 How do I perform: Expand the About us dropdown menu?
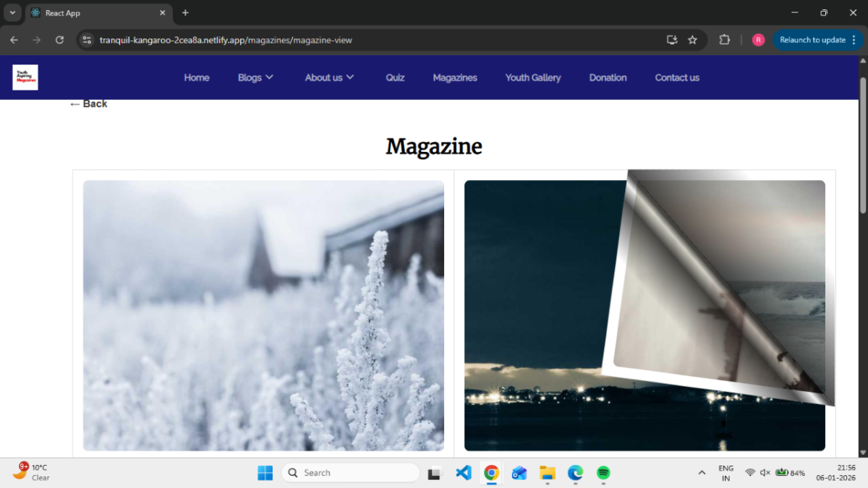329,77
